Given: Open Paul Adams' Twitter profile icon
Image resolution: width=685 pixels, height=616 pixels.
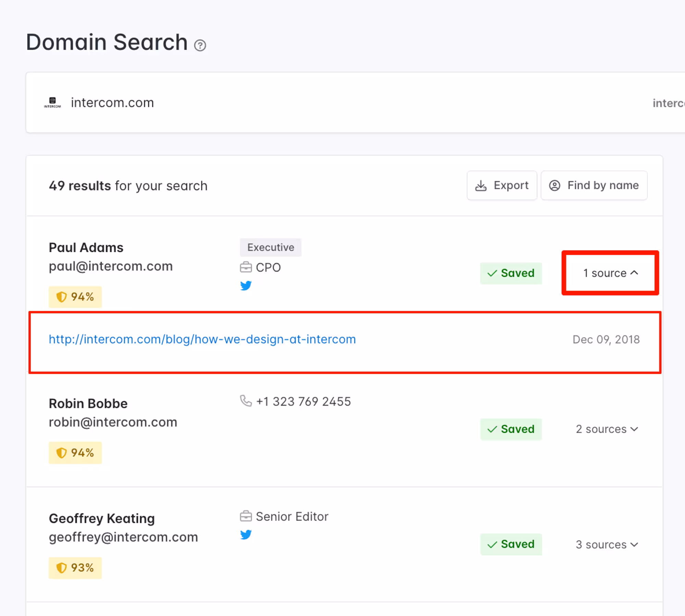Looking at the screenshot, I should (x=246, y=285).
